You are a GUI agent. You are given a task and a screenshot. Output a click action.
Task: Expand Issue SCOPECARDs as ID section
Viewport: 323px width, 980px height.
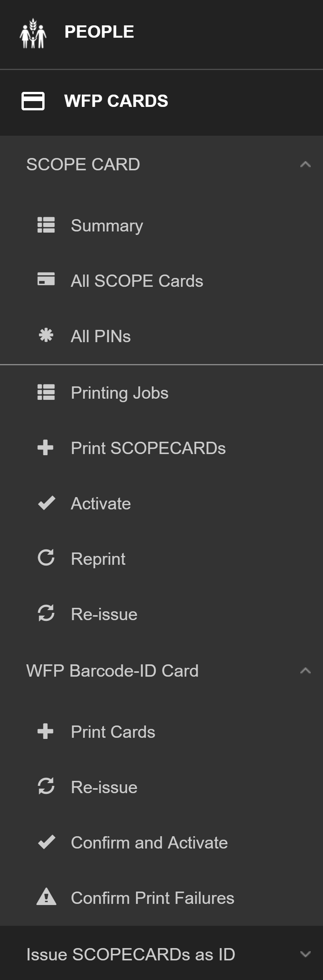(305, 954)
